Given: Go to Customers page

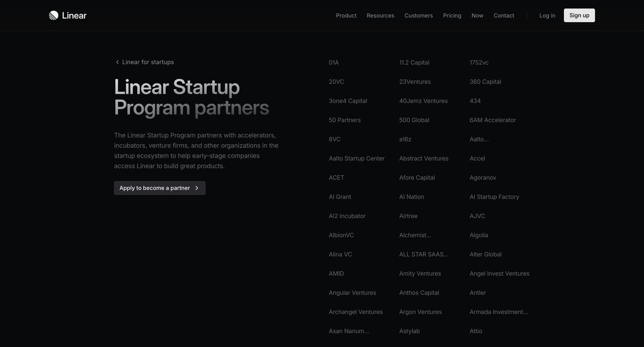Looking at the screenshot, I should click(419, 15).
